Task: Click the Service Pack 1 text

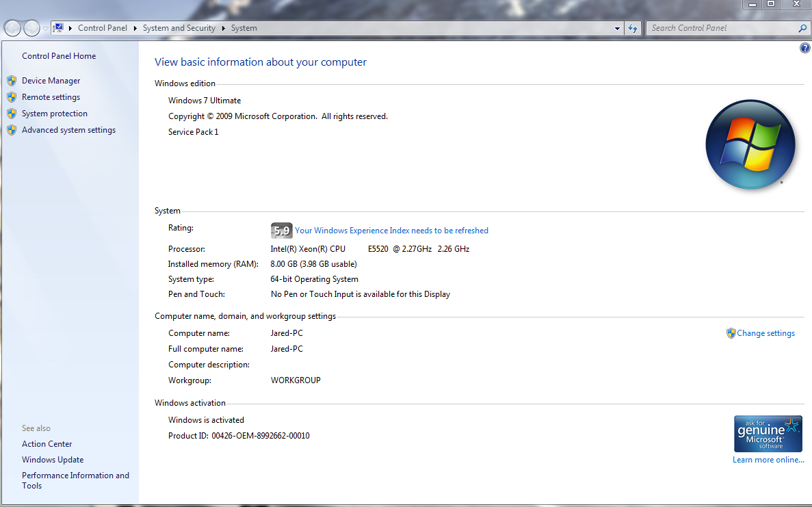Action: coord(193,132)
